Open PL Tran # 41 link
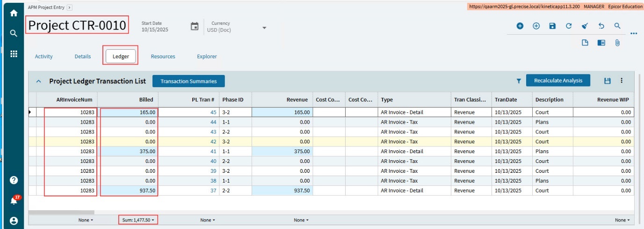Image resolution: width=644 pixels, height=229 pixels. (x=213, y=151)
